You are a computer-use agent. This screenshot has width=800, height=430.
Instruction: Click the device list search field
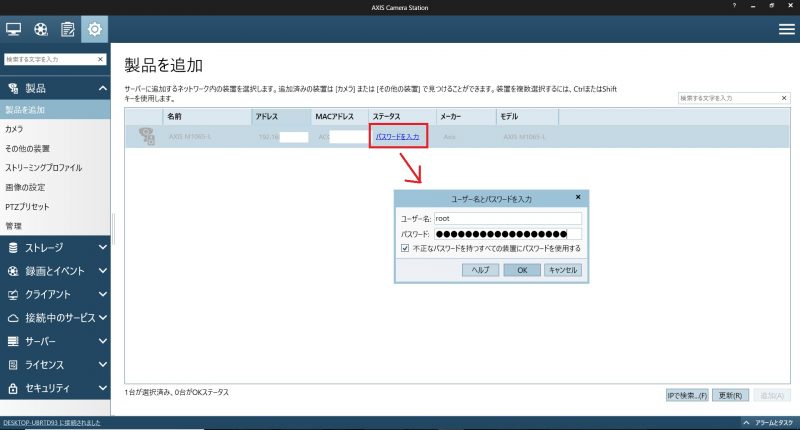tap(729, 98)
